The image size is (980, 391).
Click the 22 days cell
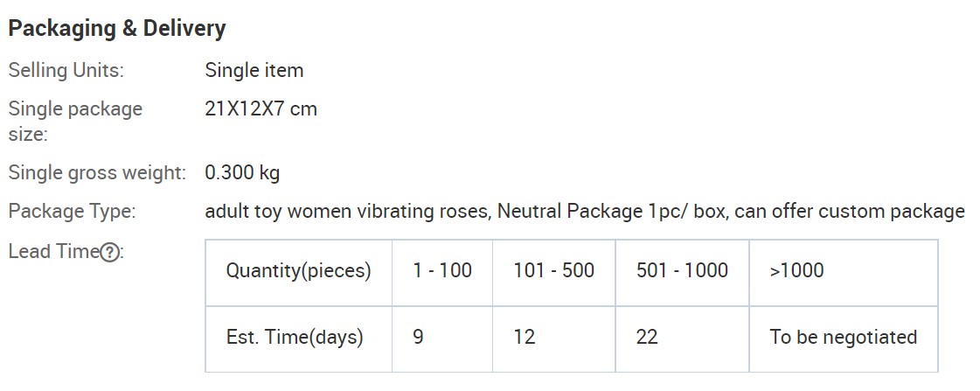coord(683,339)
